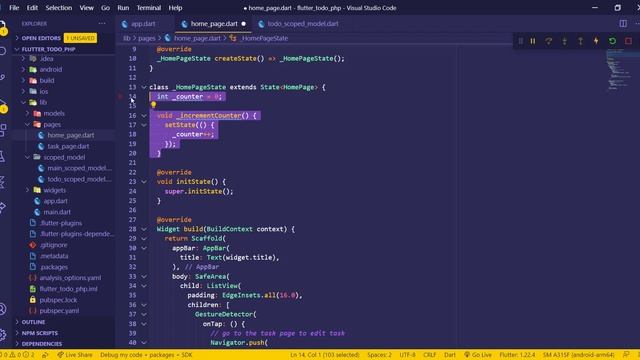This screenshot has height=360, width=640.
Task: Open analysis_options.yaml file
Action: tap(70, 278)
